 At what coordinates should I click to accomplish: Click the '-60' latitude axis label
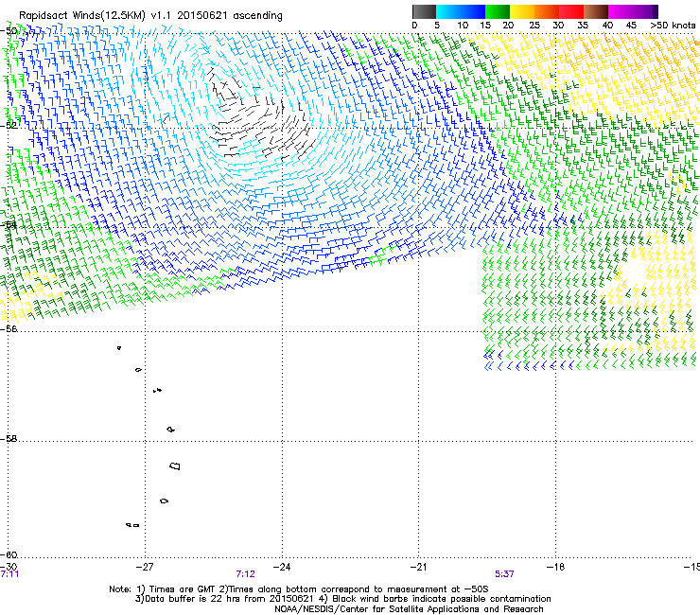9,554
